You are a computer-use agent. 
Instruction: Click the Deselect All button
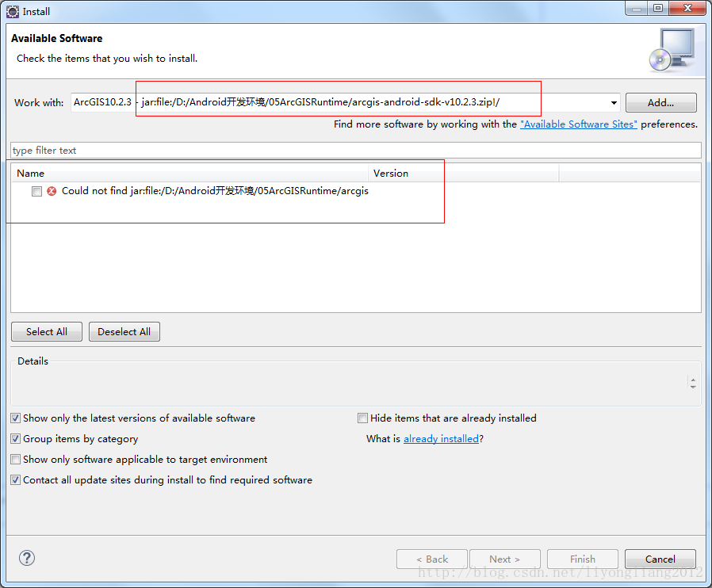(124, 332)
